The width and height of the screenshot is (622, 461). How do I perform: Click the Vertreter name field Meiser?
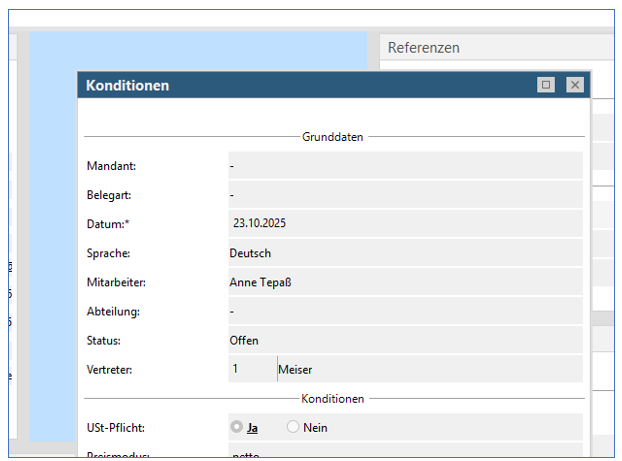pyautogui.click(x=429, y=369)
